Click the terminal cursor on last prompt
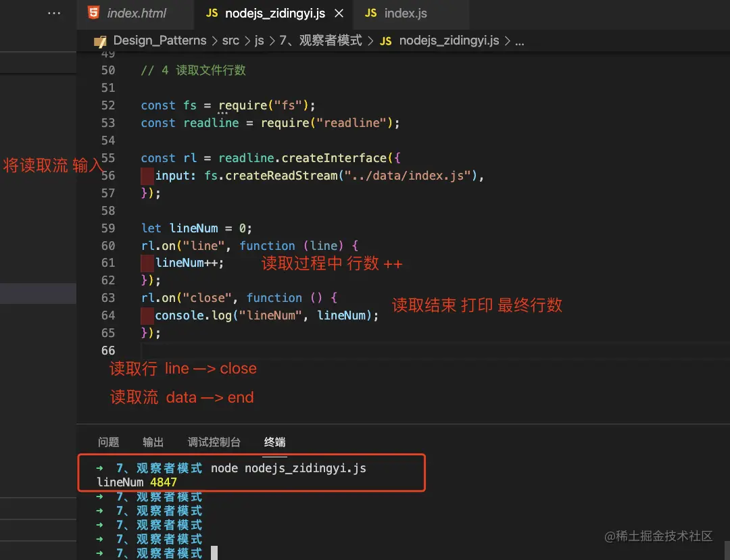This screenshot has height=560, width=730. [x=214, y=553]
